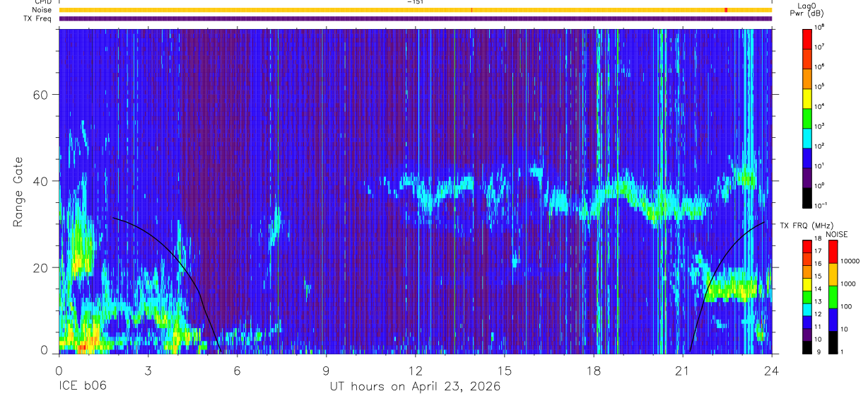Screen dimensions: 868x401
Task: Click the 'Noise' row label
Action: 42,10
